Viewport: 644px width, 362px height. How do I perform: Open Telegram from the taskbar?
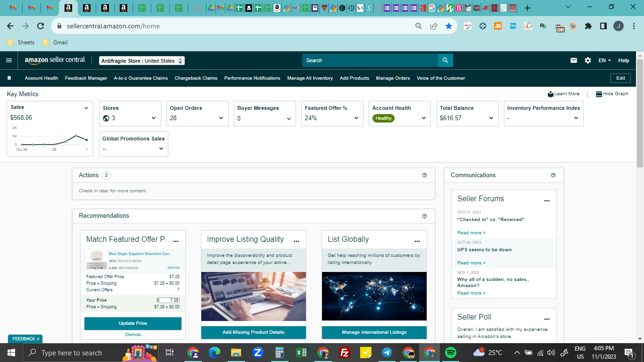[387, 353]
